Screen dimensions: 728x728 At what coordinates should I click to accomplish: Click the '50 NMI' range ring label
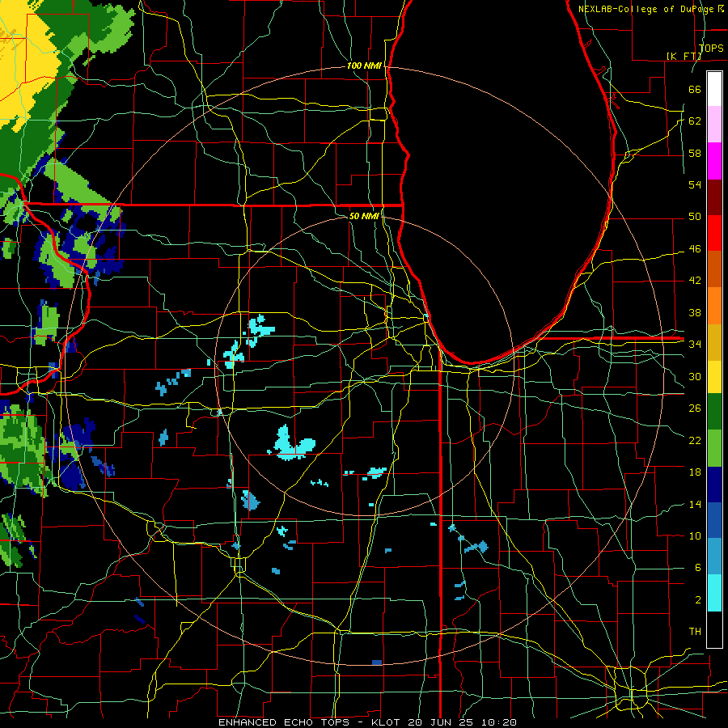point(364,216)
